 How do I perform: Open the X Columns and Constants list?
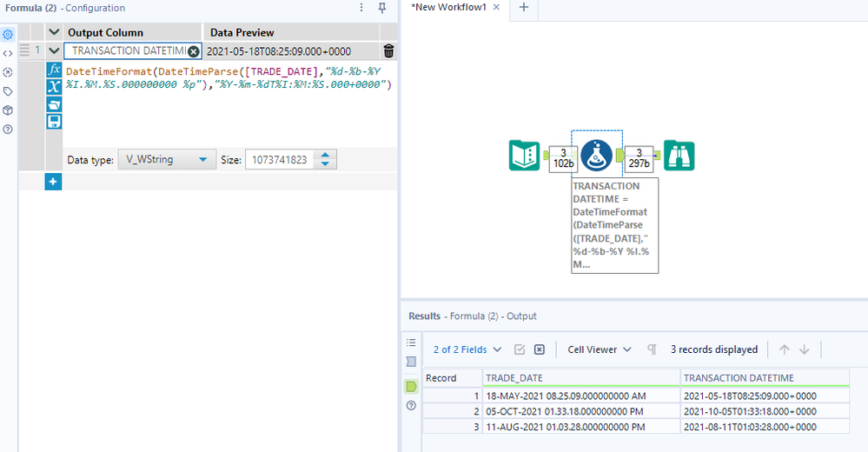(54, 87)
